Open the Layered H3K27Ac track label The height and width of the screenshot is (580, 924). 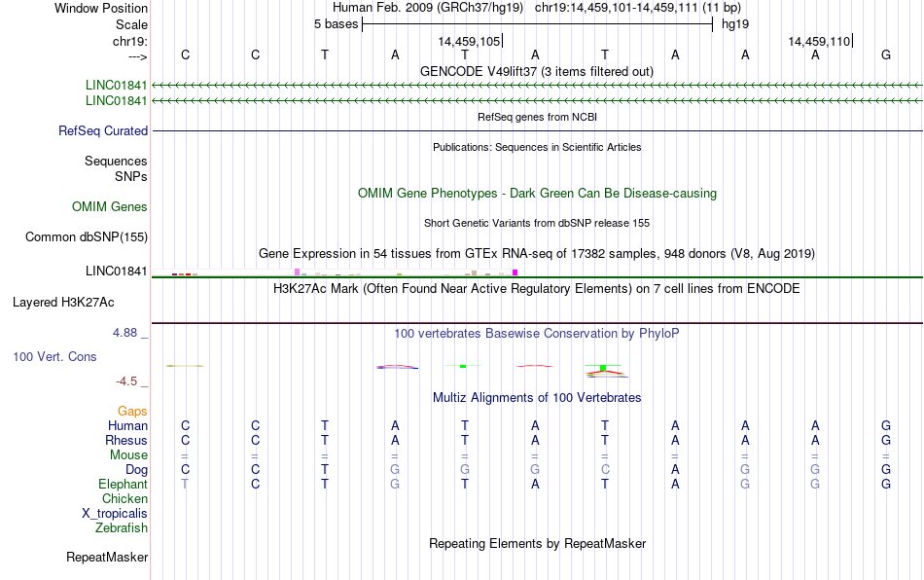63,303
